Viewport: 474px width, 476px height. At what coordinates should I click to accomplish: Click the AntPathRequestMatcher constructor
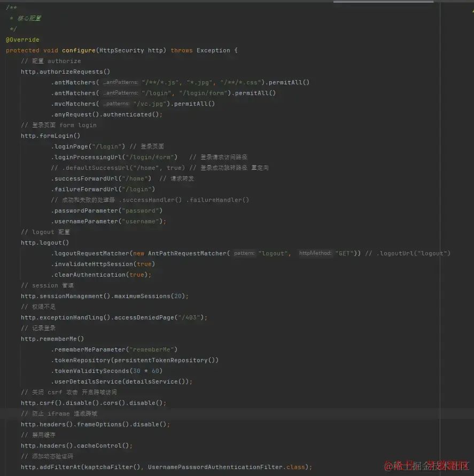click(x=188, y=253)
